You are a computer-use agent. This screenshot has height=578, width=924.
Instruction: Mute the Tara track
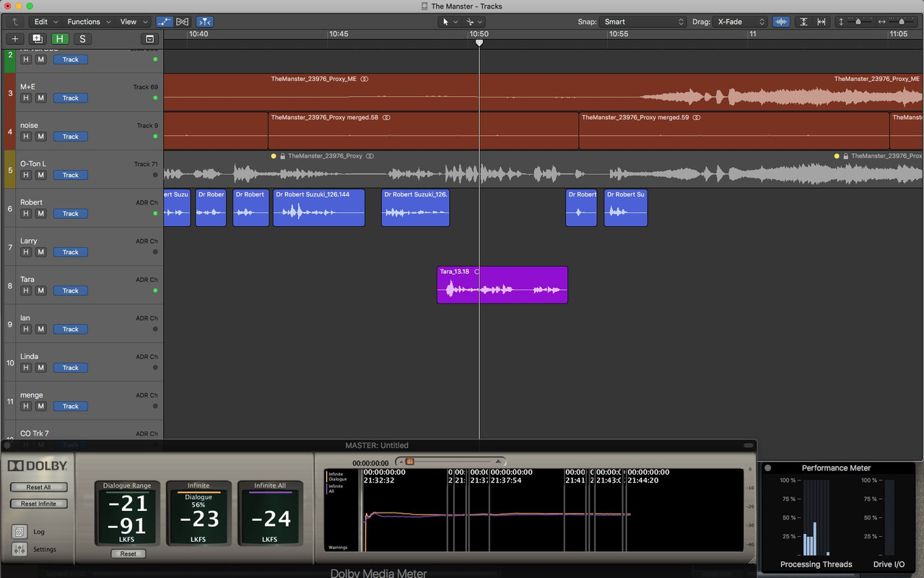(x=41, y=290)
